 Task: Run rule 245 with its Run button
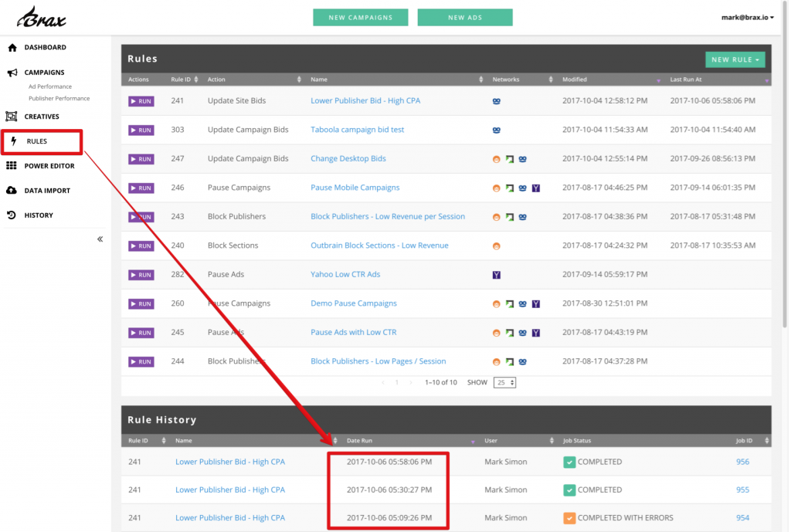point(141,333)
